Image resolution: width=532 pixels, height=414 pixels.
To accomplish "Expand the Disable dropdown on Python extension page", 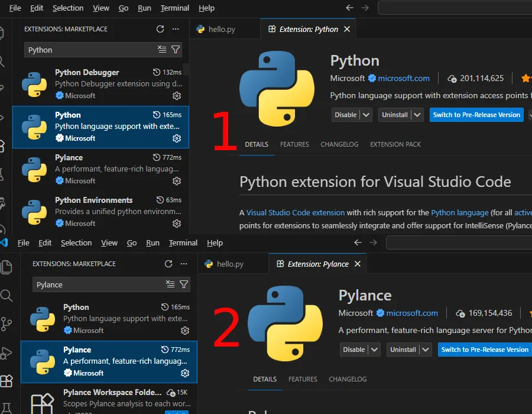I will tap(366, 115).
